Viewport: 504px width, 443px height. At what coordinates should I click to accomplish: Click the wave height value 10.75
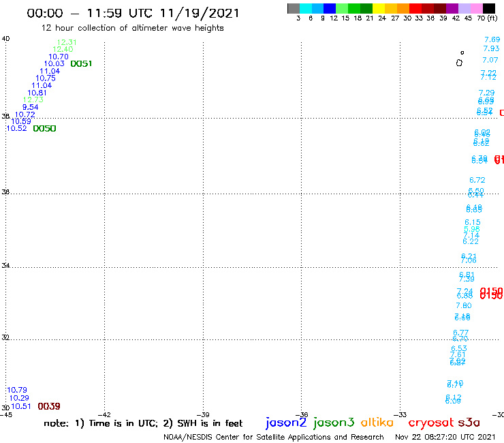pyautogui.click(x=46, y=78)
